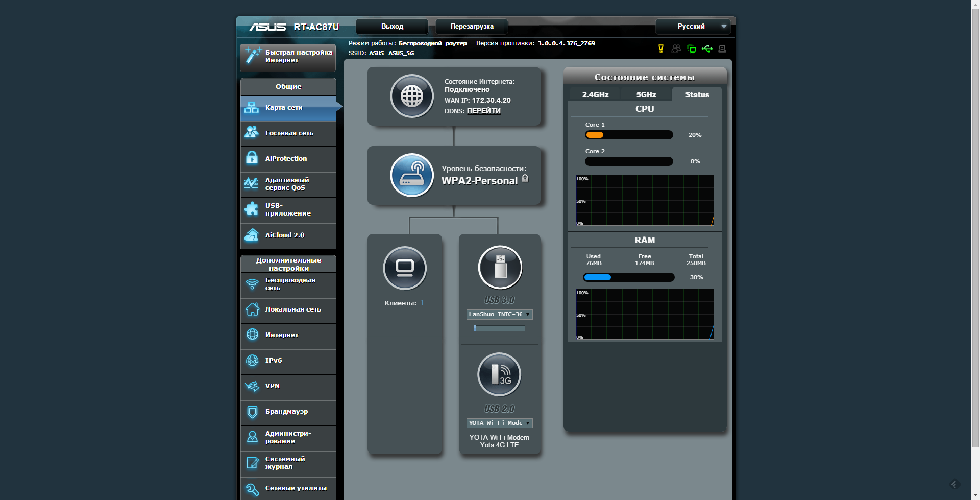Click the USB 2.0 label
The width and height of the screenshot is (980, 500).
pyautogui.click(x=500, y=409)
